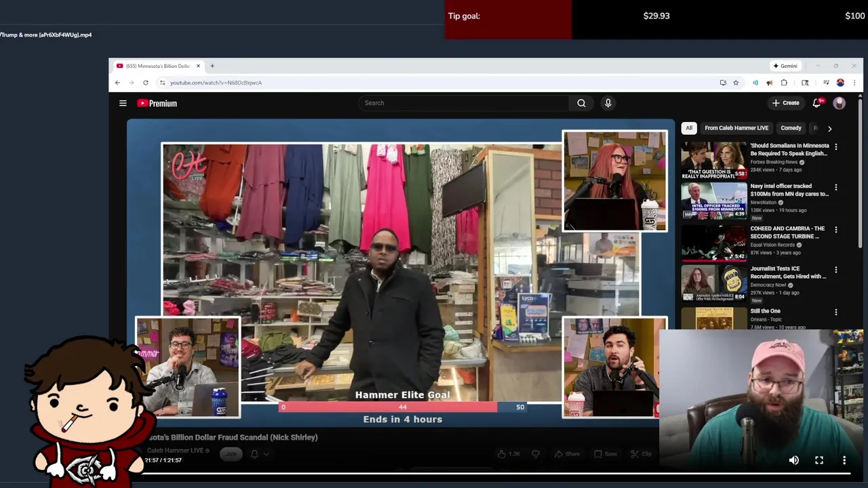Screen dimensions: 868x488
Task: Click 'Ends in 4 hours' text
Action: [x=402, y=420]
